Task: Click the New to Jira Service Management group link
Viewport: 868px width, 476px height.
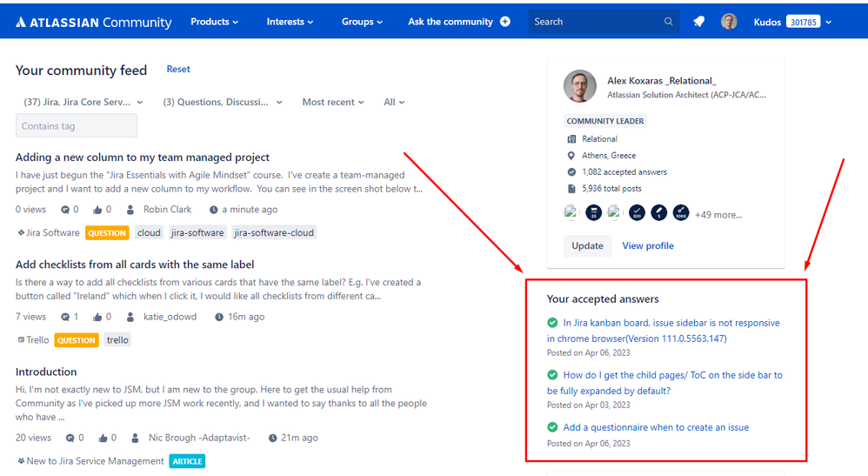Action: [95, 461]
